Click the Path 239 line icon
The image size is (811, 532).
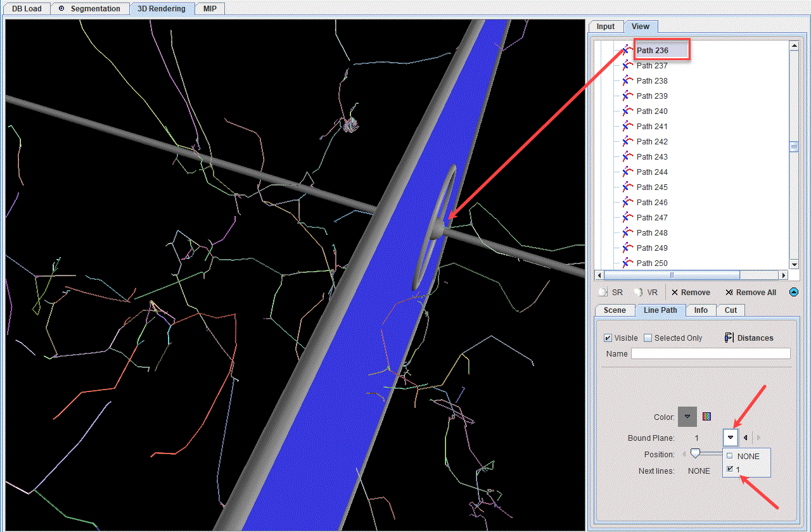click(x=628, y=96)
